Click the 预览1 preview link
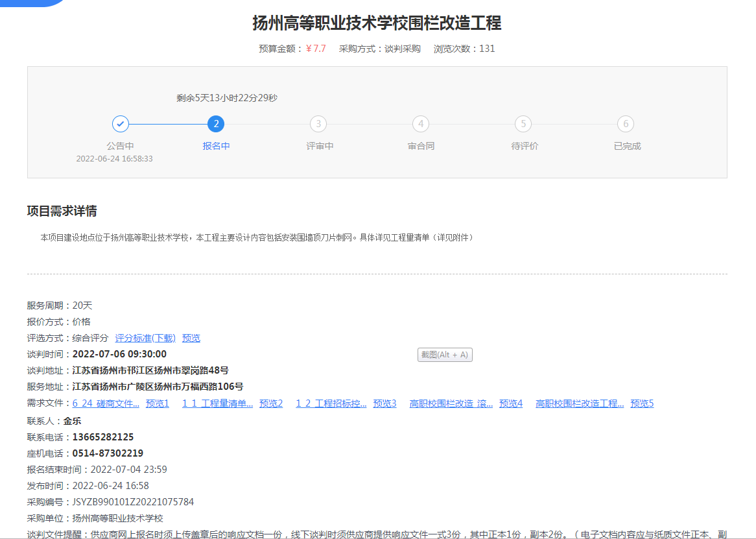Screen dimensions: 756x539 (158, 403)
